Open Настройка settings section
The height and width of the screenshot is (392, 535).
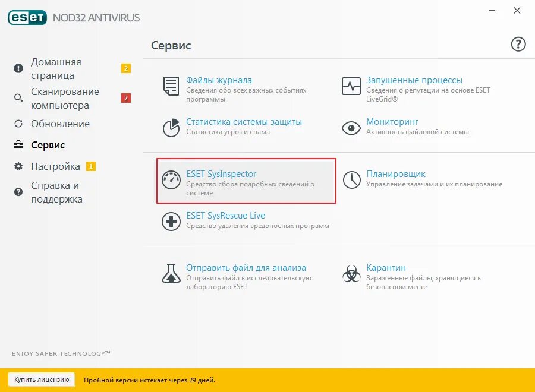click(55, 166)
